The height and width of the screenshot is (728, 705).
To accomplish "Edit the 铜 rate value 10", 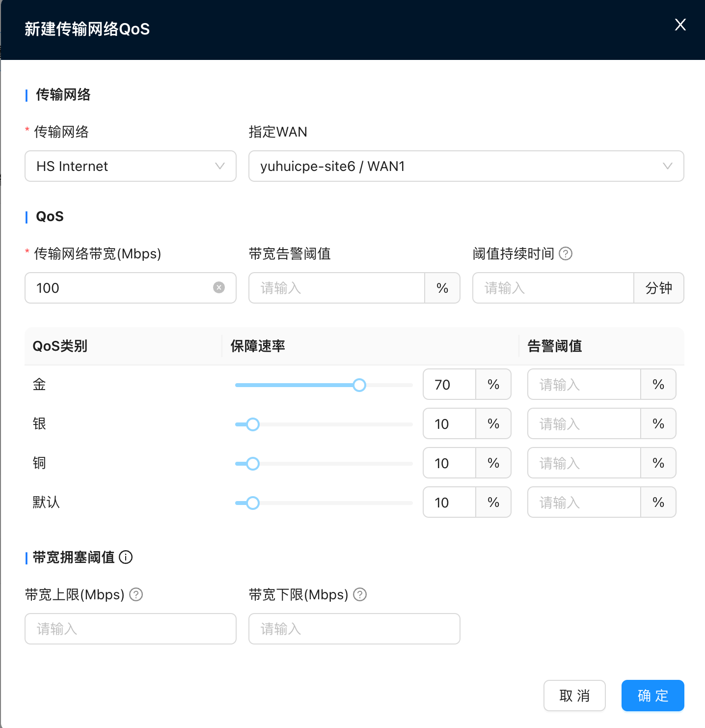I will coord(449,463).
